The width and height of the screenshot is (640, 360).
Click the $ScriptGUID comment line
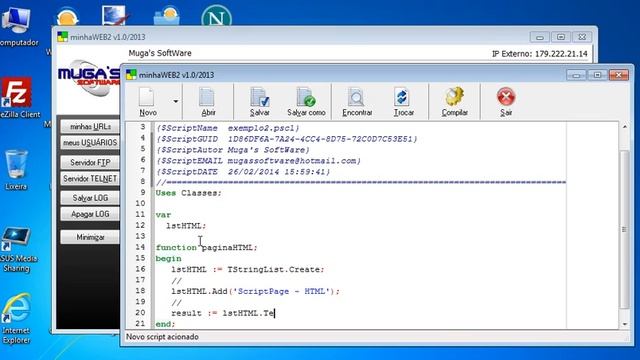coord(287,139)
